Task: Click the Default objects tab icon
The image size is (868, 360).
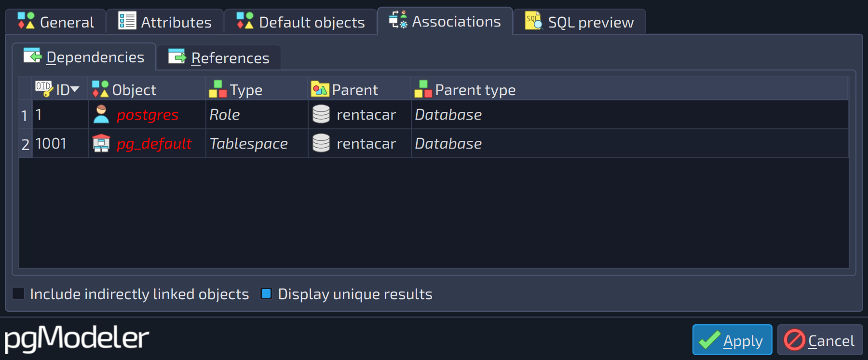Action: [245, 21]
